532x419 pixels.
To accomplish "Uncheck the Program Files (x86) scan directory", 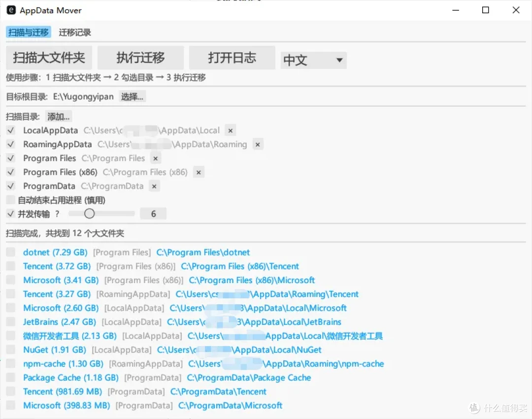I will (11, 172).
